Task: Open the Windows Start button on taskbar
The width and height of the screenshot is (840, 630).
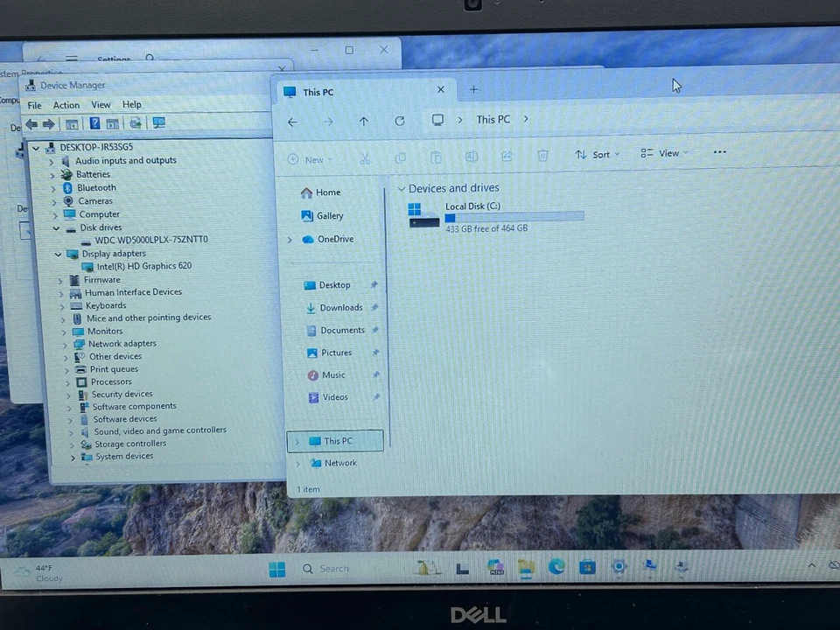Action: 277,570
